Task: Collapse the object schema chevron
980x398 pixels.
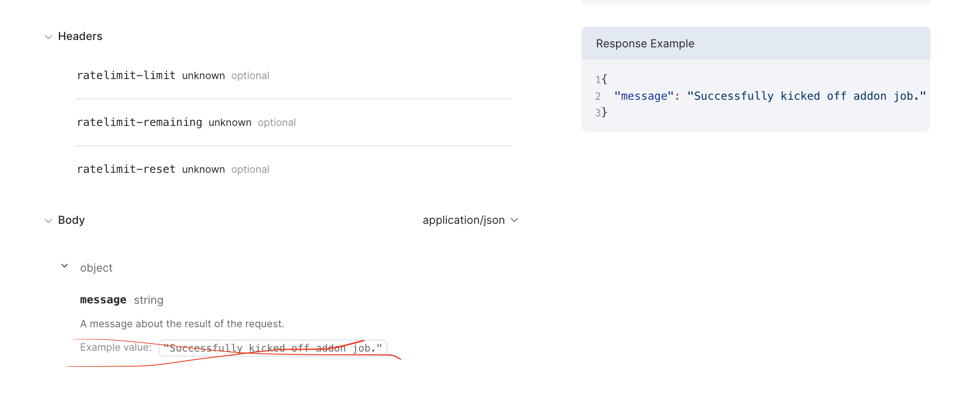Action: (x=65, y=266)
